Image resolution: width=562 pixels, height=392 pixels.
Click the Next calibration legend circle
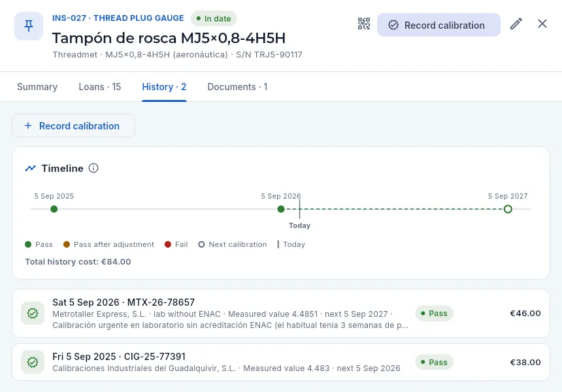pyautogui.click(x=201, y=244)
